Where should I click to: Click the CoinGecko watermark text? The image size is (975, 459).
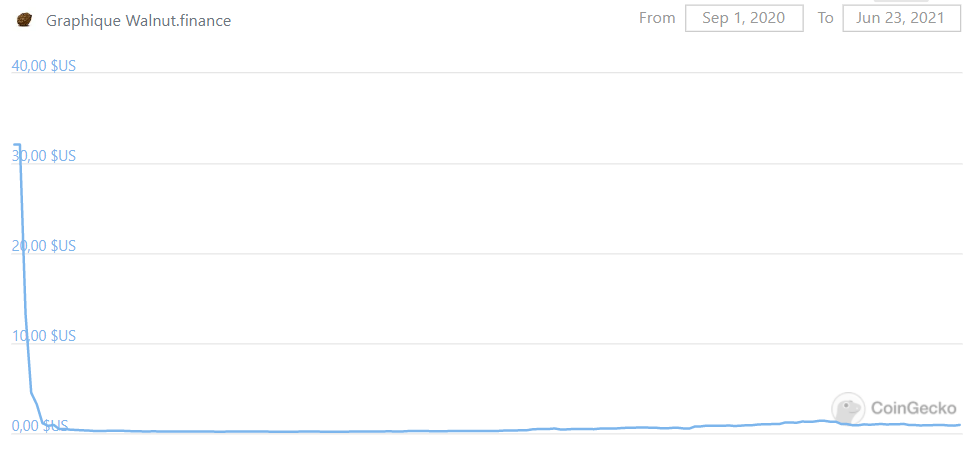coord(914,408)
